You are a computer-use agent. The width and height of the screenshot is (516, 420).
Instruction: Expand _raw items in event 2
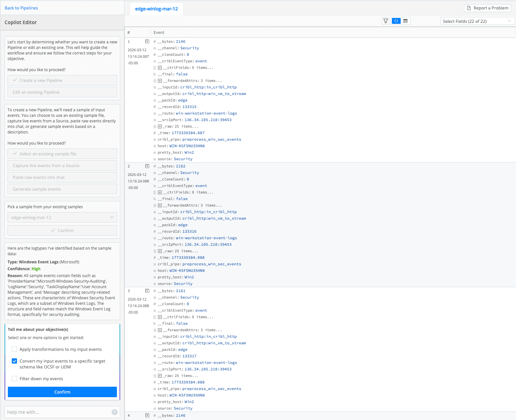(160, 251)
